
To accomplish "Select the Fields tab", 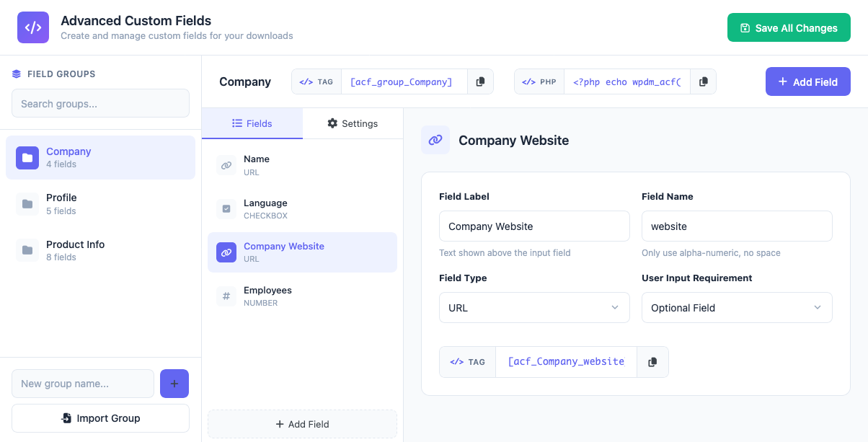I will tap(252, 123).
